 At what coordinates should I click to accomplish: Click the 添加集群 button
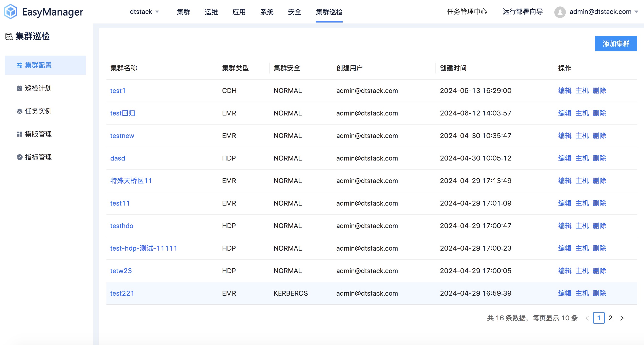click(616, 44)
